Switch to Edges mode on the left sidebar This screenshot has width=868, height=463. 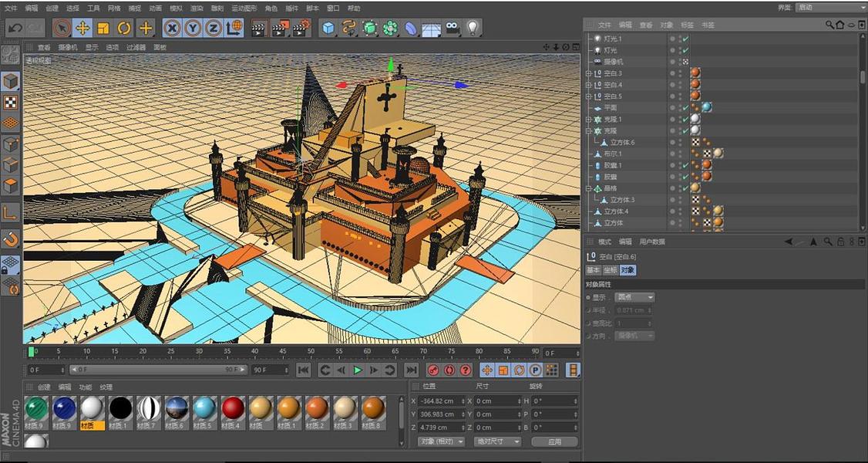(11, 165)
